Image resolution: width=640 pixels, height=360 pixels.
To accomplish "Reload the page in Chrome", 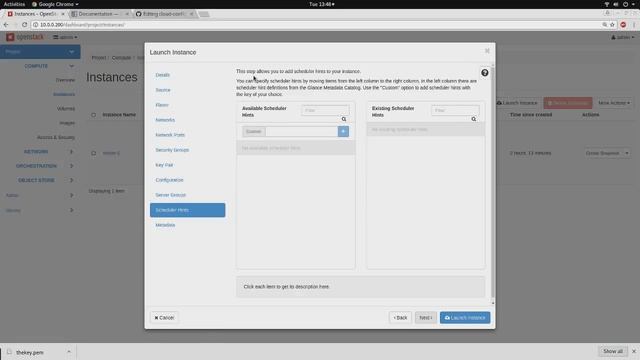I will [24, 24].
